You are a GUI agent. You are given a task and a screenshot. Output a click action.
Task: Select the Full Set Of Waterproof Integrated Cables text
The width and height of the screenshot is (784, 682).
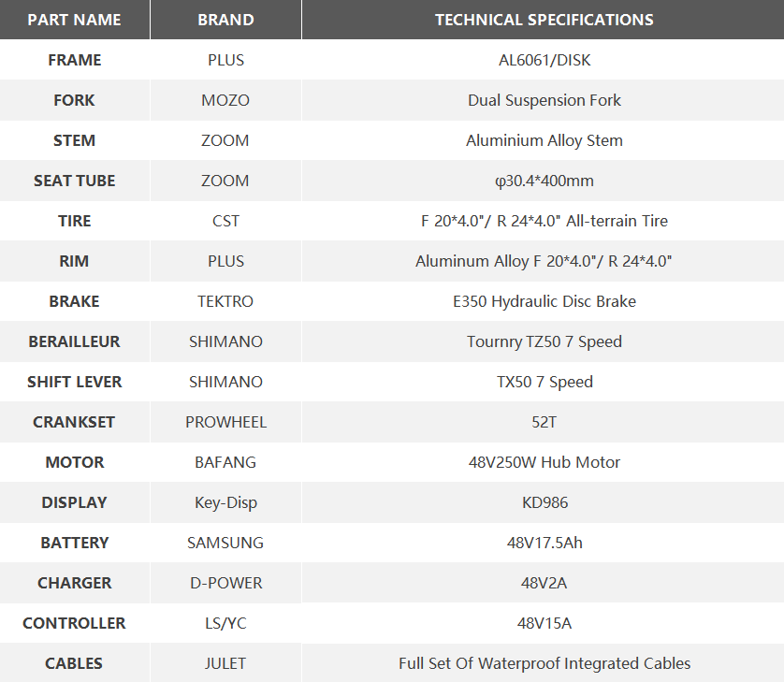click(544, 663)
